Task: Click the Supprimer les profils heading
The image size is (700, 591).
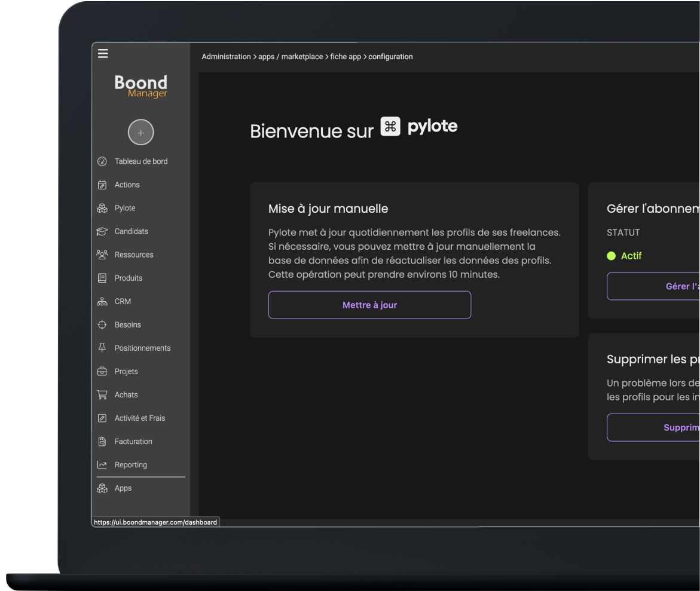Action: 653,359
